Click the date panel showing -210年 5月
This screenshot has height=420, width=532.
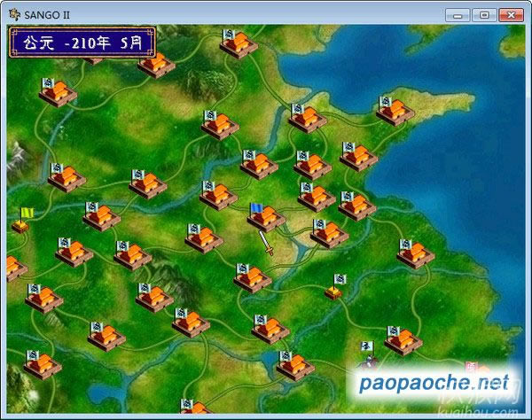[82, 42]
